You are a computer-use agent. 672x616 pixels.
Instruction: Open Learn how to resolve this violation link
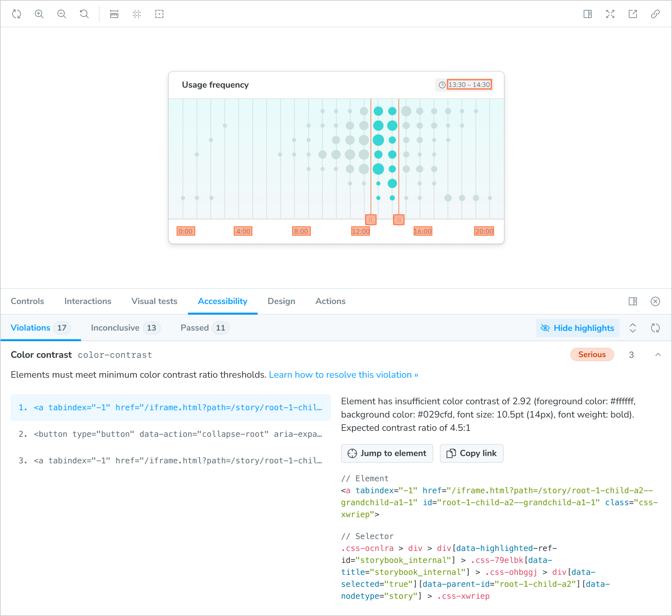[x=344, y=374]
